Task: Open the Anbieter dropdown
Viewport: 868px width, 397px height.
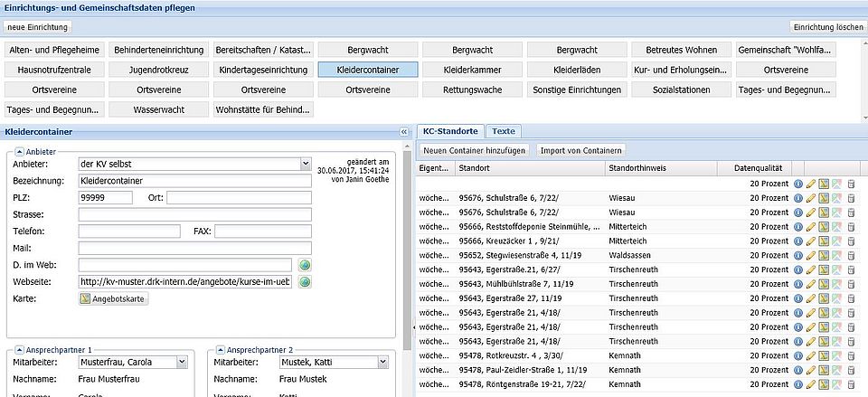Action: click(306, 165)
